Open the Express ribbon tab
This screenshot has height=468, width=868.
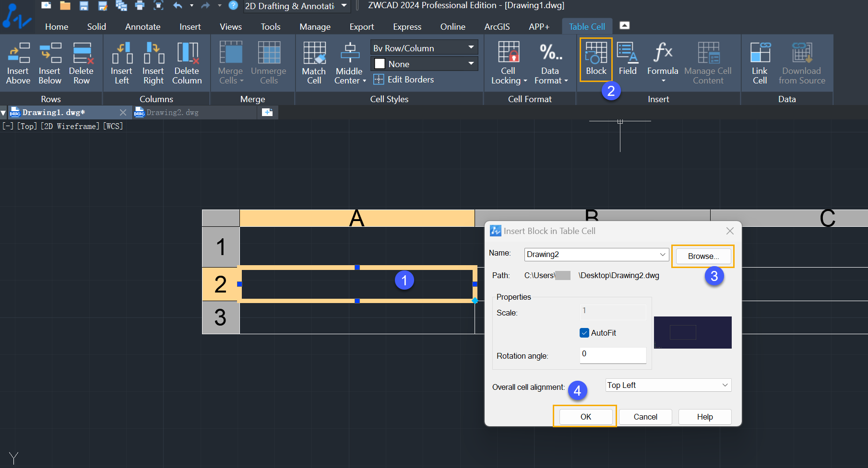point(407,26)
